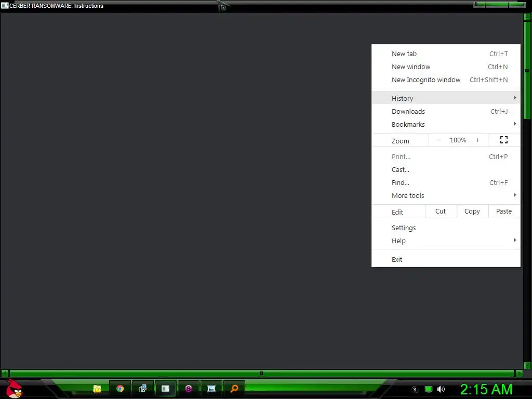
Task: Click Cut in Edit row
Action: point(441,211)
